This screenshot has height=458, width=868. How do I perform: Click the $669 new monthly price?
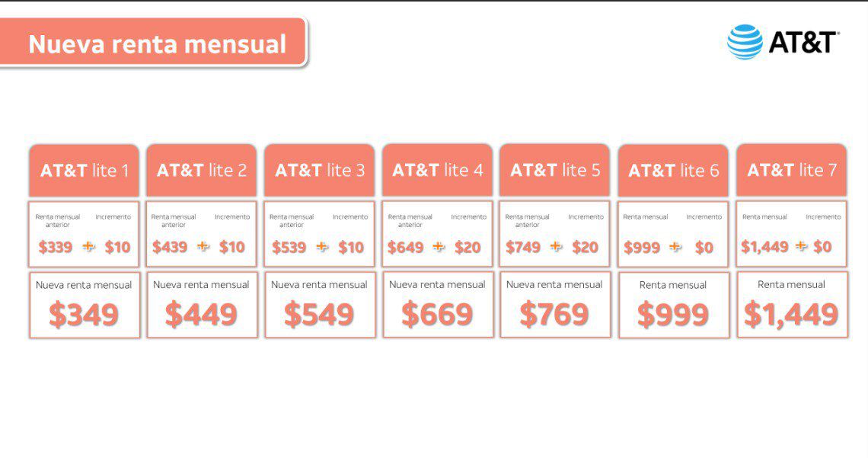(437, 314)
